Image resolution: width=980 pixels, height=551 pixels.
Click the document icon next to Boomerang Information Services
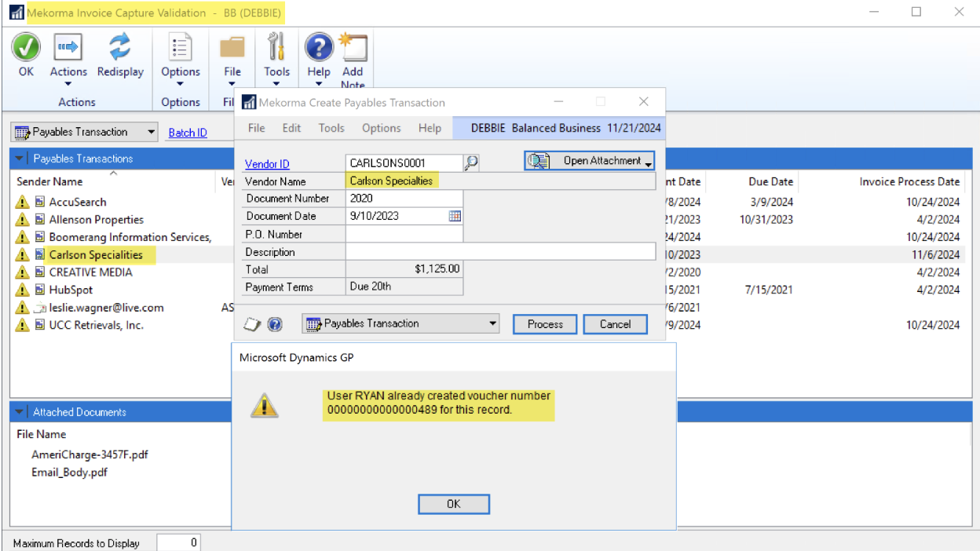click(39, 237)
